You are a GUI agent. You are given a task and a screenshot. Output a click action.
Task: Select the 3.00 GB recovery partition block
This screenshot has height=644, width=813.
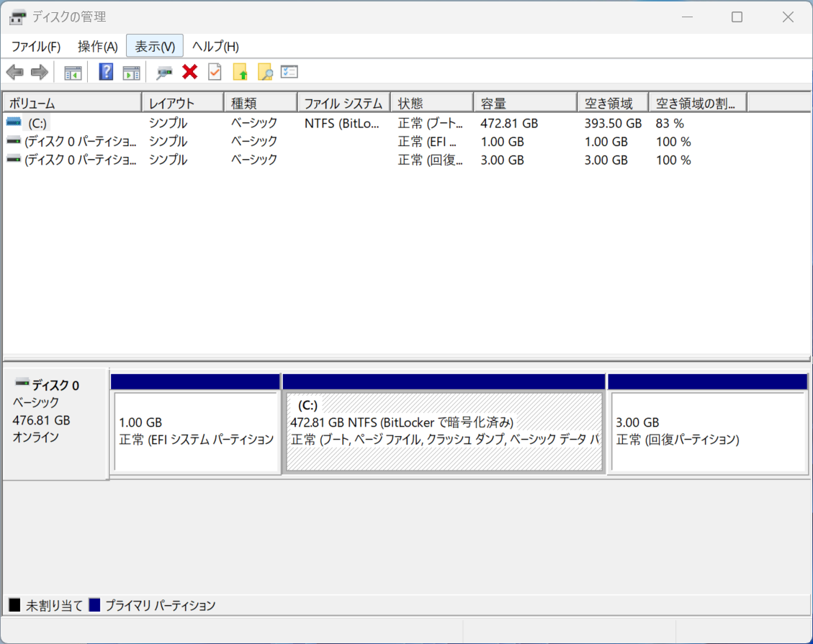pos(707,432)
